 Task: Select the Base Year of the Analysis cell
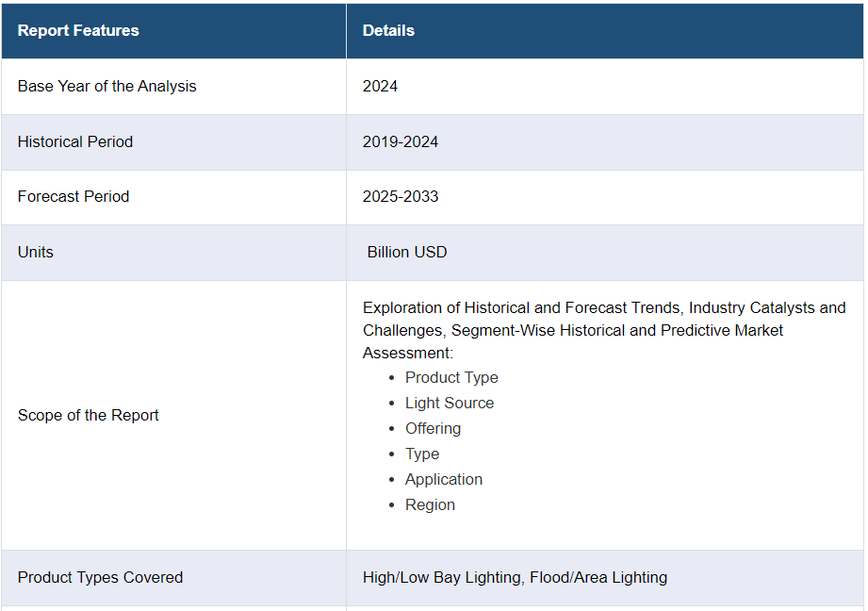tap(107, 86)
